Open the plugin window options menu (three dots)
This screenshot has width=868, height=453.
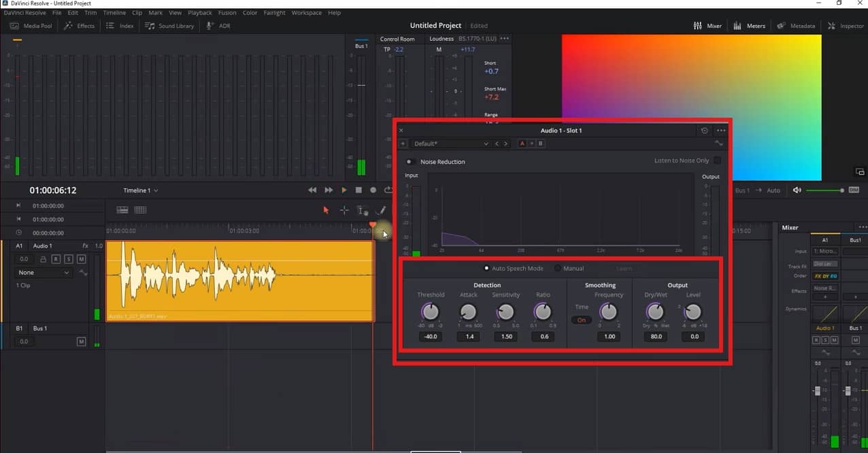click(x=721, y=131)
